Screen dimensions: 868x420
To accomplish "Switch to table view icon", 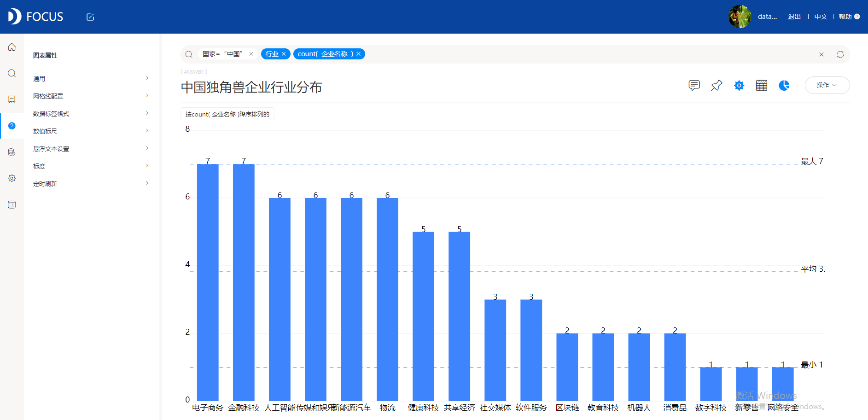I will click(x=762, y=85).
